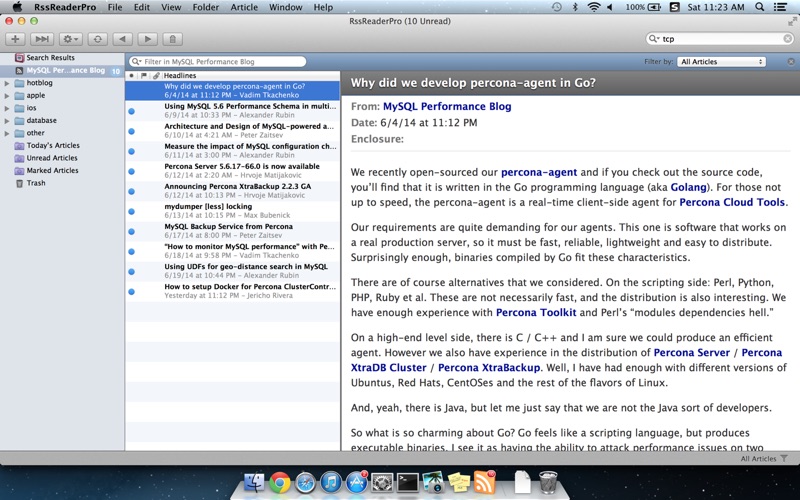Click the magnifier icon in the tcp search field

pos(653,39)
